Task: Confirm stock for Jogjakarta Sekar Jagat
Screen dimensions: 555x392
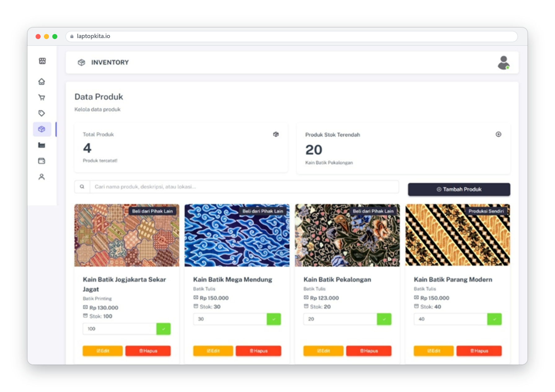Action: (164, 329)
